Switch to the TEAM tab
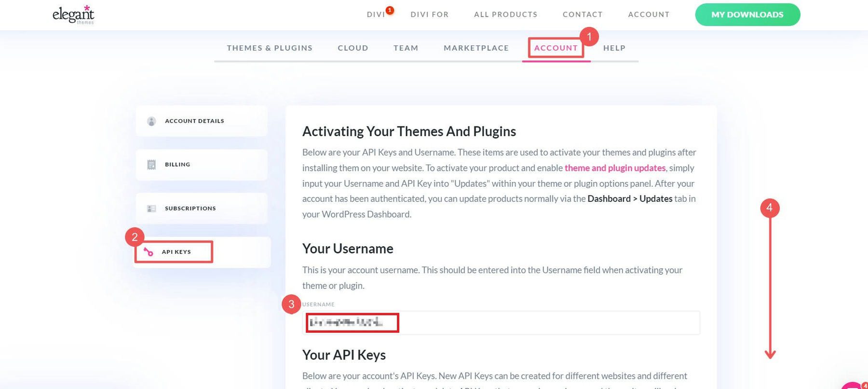Image resolution: width=868 pixels, height=389 pixels. [x=406, y=48]
